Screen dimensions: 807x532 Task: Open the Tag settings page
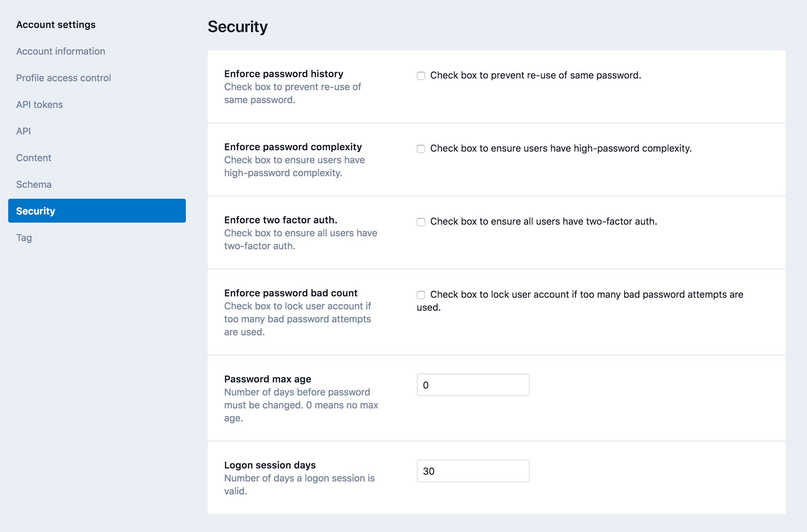(24, 238)
